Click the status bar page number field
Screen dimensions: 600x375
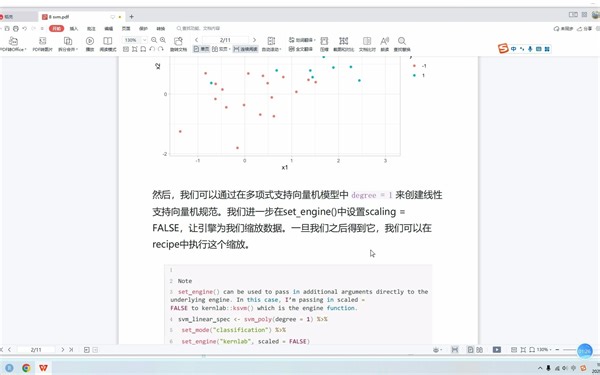click(x=36, y=350)
